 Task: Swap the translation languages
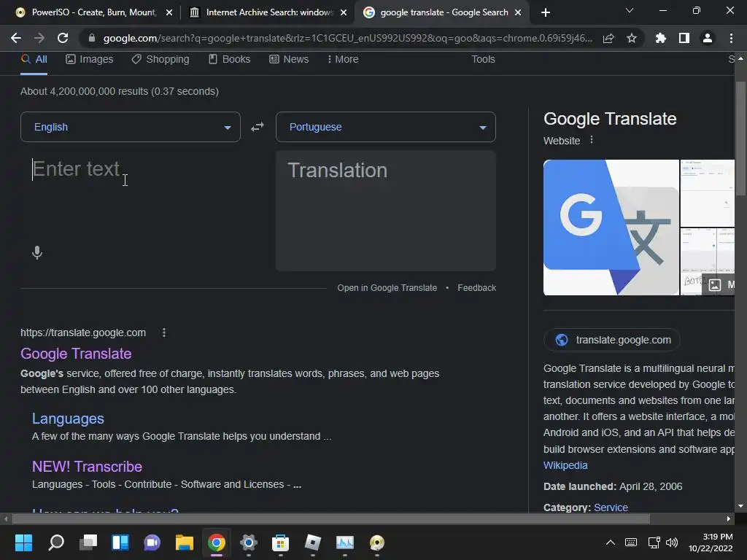click(258, 127)
